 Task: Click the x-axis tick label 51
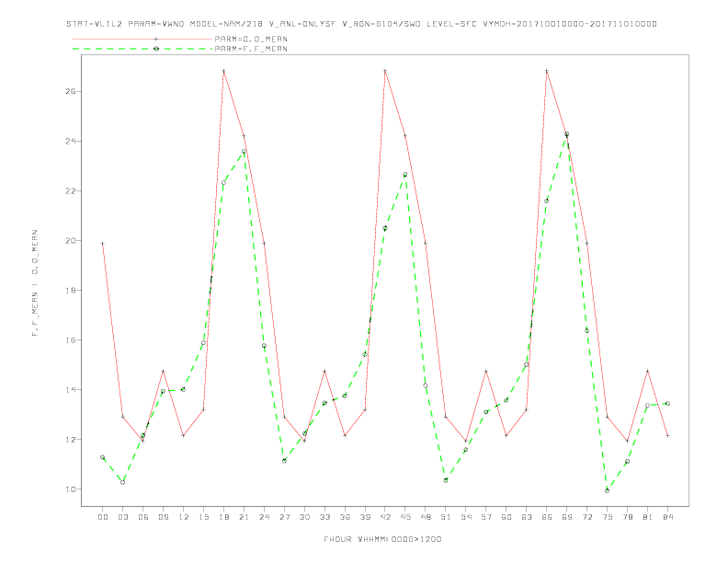446,517
